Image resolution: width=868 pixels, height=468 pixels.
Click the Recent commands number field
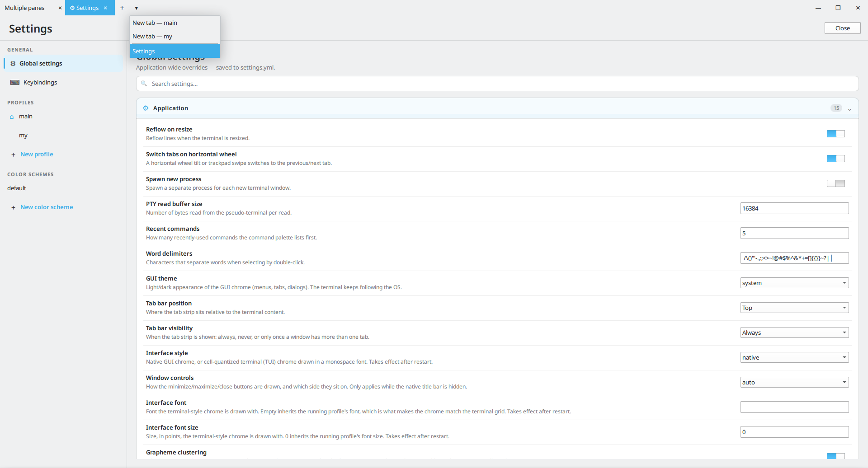[x=794, y=233]
